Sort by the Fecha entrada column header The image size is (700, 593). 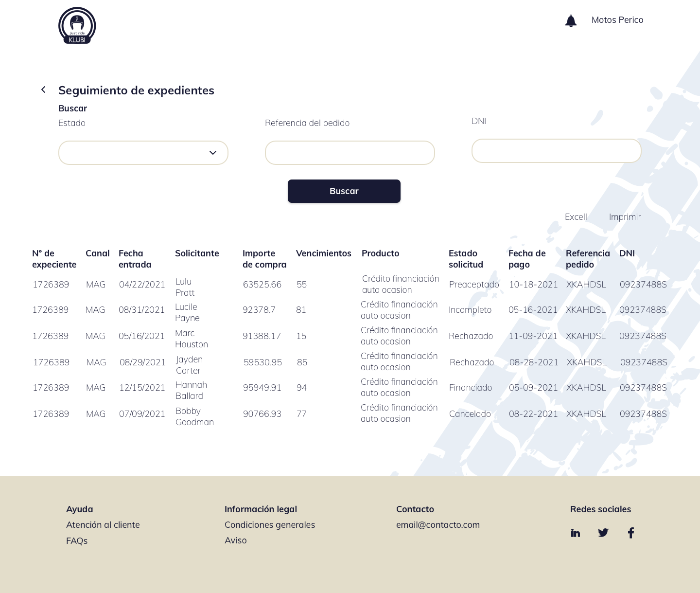click(x=135, y=259)
